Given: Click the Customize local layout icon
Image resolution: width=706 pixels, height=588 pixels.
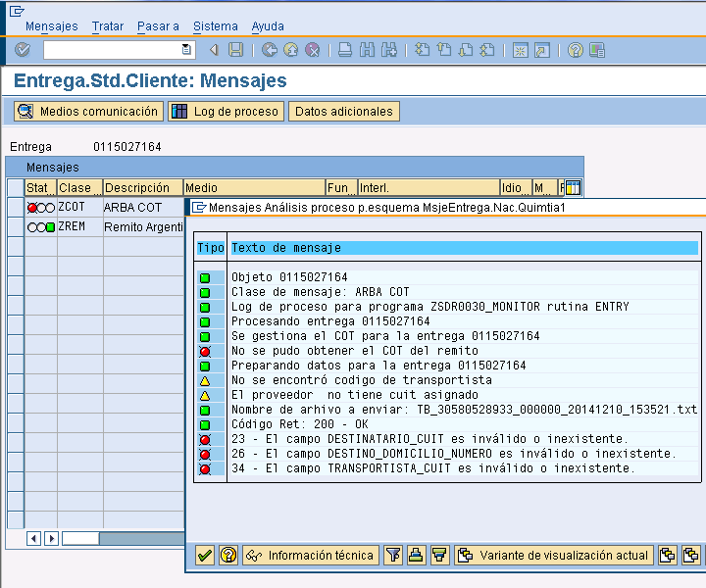Looking at the screenshot, I should (x=597, y=49).
